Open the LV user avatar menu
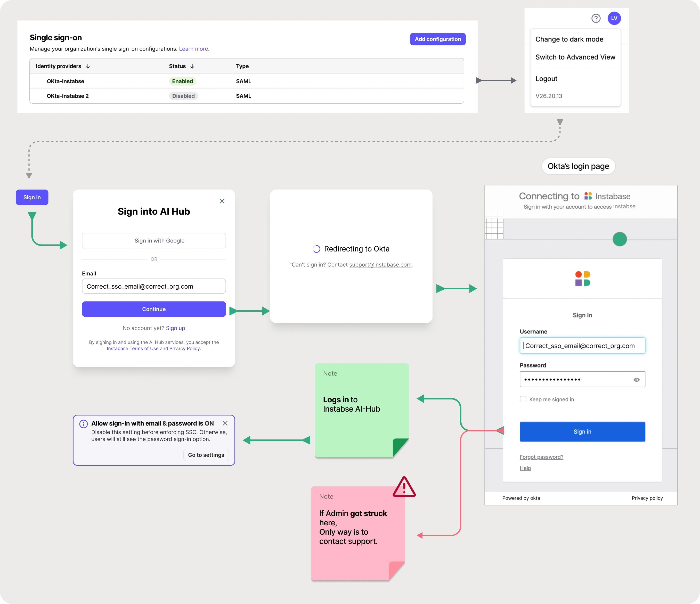Viewport: 700px width, 604px height. tap(614, 18)
